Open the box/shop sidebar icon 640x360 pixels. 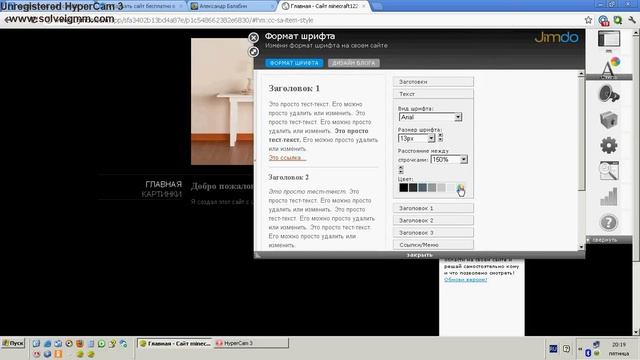609,120
